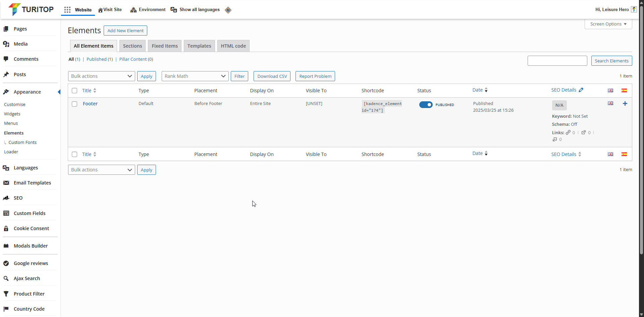Click the UK flag in the Footer row
The image size is (644, 317).
(x=610, y=103)
